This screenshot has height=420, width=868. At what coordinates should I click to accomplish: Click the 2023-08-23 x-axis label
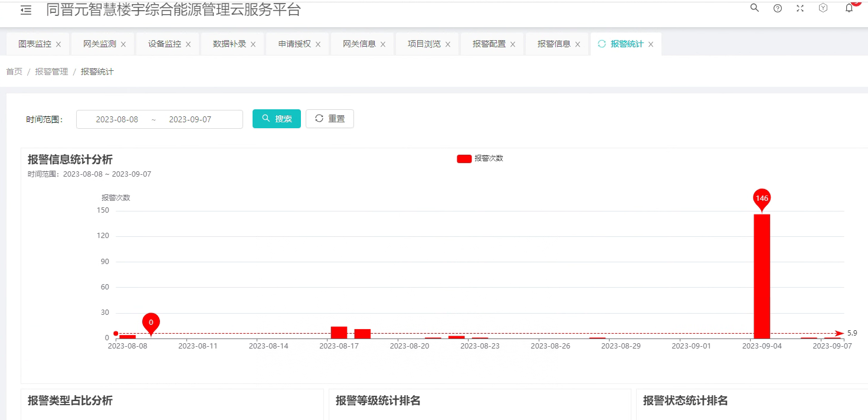(x=480, y=346)
